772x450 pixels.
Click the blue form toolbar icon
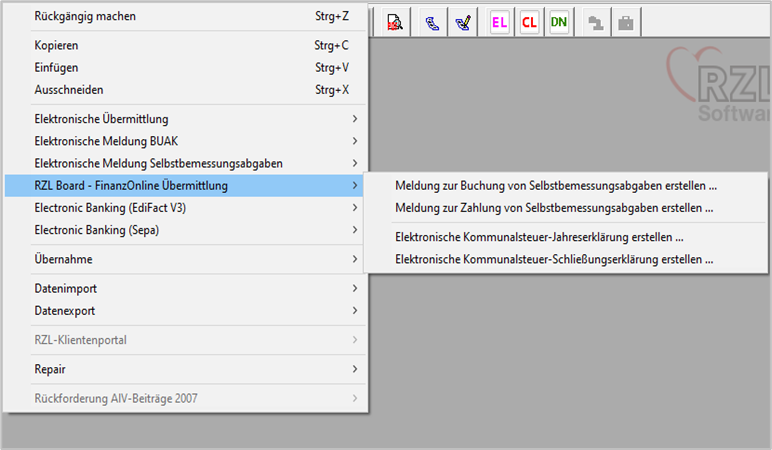tap(432, 22)
